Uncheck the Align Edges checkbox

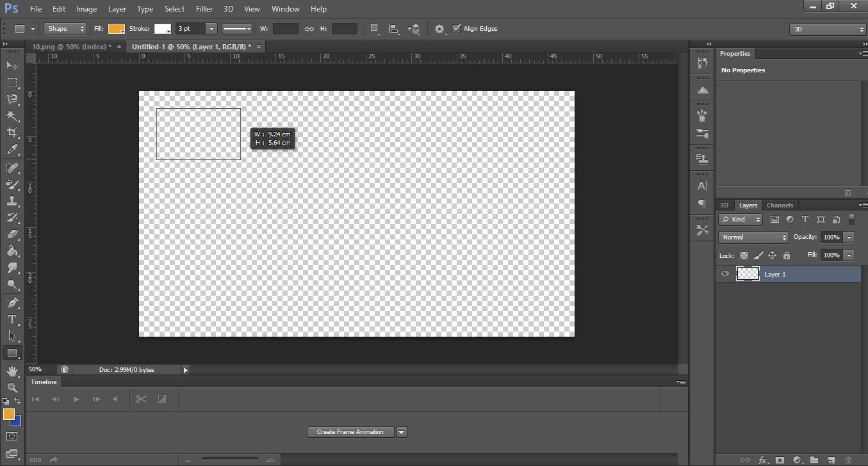(456, 29)
